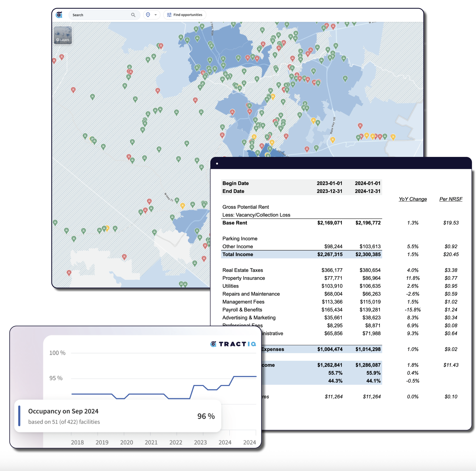The image size is (476, 471).
Task: Select the rightmost yellow pin on the map
Action: click(393, 137)
